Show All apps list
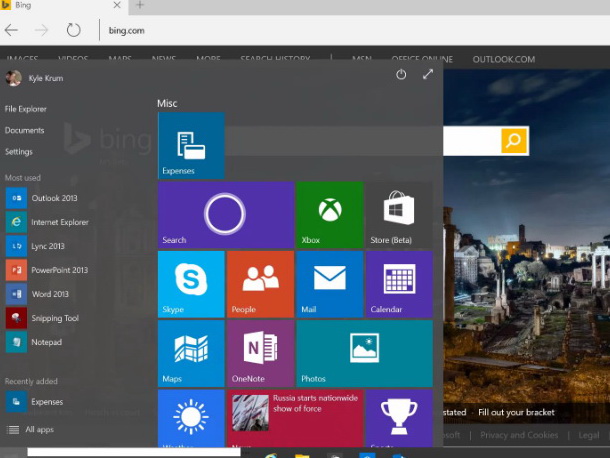Image resolution: width=610 pixels, height=458 pixels. [x=30, y=430]
